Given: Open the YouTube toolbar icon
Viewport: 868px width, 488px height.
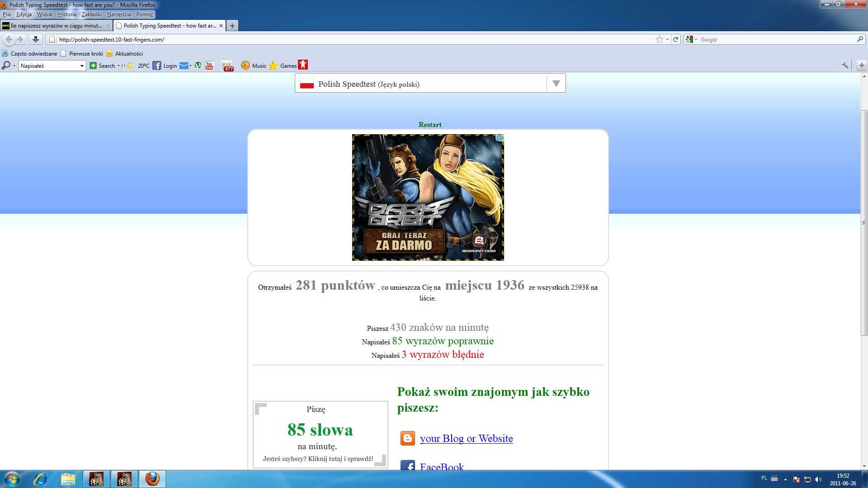Looking at the screenshot, I should (x=209, y=66).
